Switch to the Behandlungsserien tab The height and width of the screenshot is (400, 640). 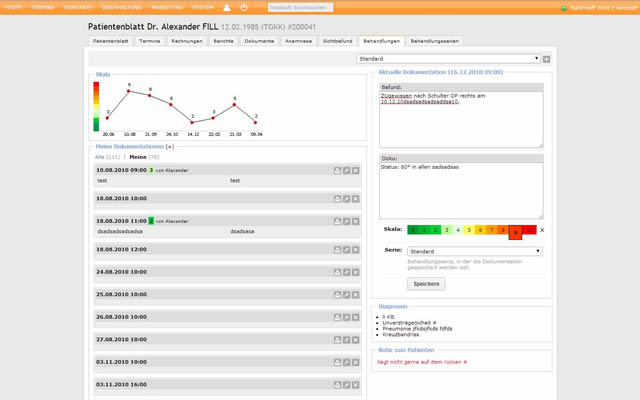click(x=435, y=41)
